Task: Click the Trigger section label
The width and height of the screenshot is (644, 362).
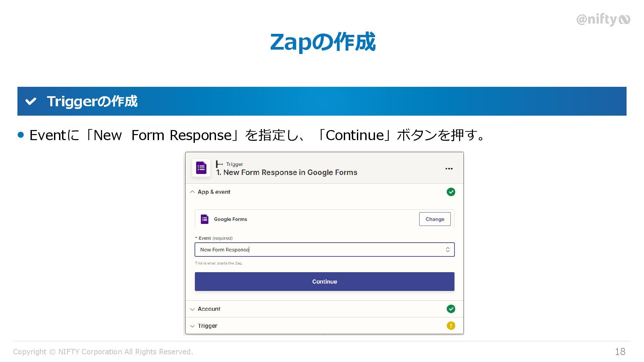Action: pyautogui.click(x=207, y=326)
